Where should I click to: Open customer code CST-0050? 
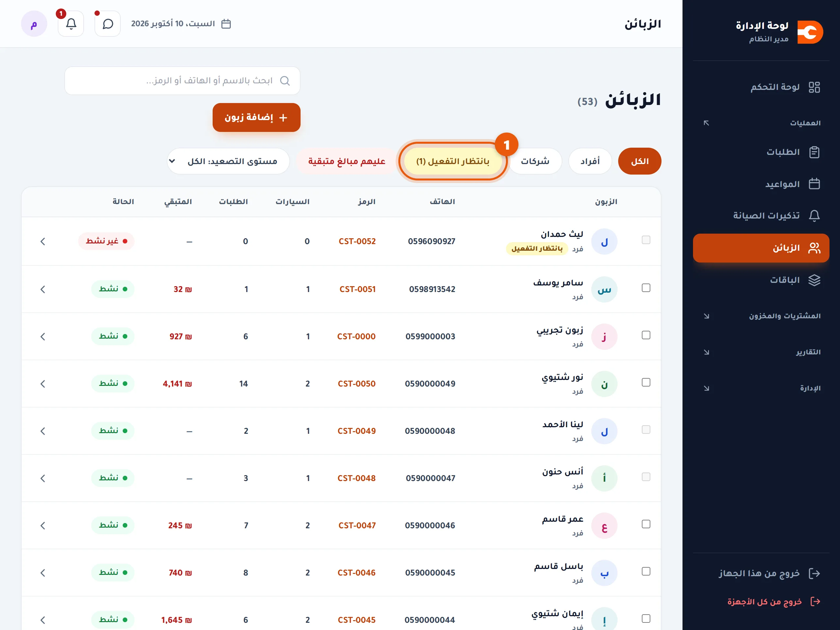pos(357,384)
